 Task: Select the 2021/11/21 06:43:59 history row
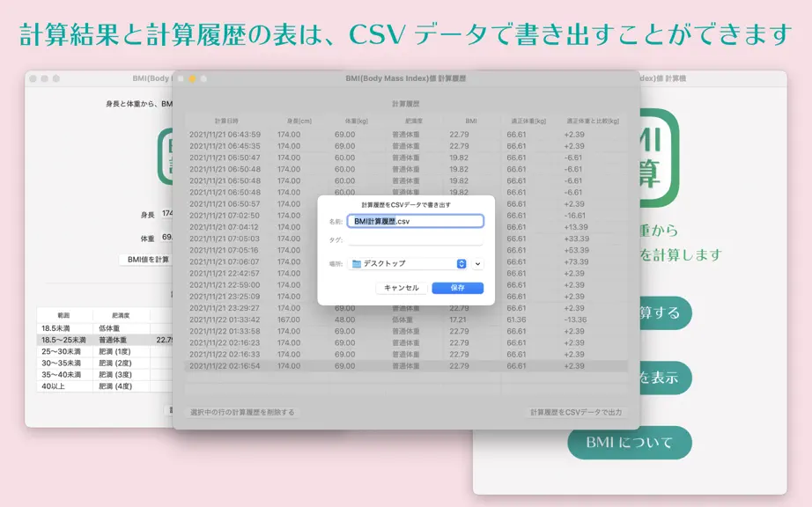click(406, 135)
